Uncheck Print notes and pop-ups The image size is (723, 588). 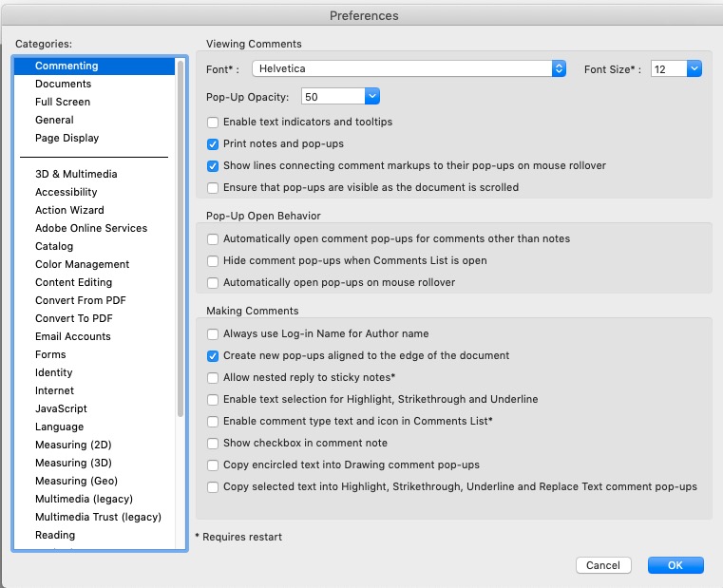pos(213,144)
